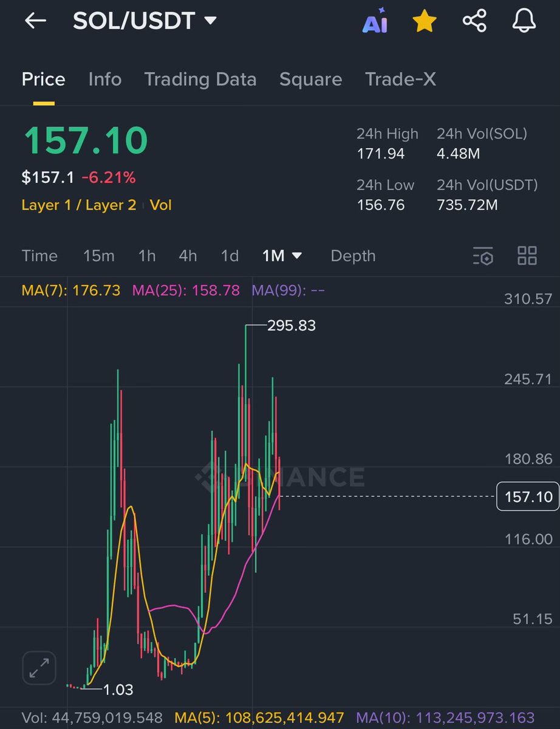The width and height of the screenshot is (560, 729).
Task: Select the Time chart interval
Action: pos(39,256)
